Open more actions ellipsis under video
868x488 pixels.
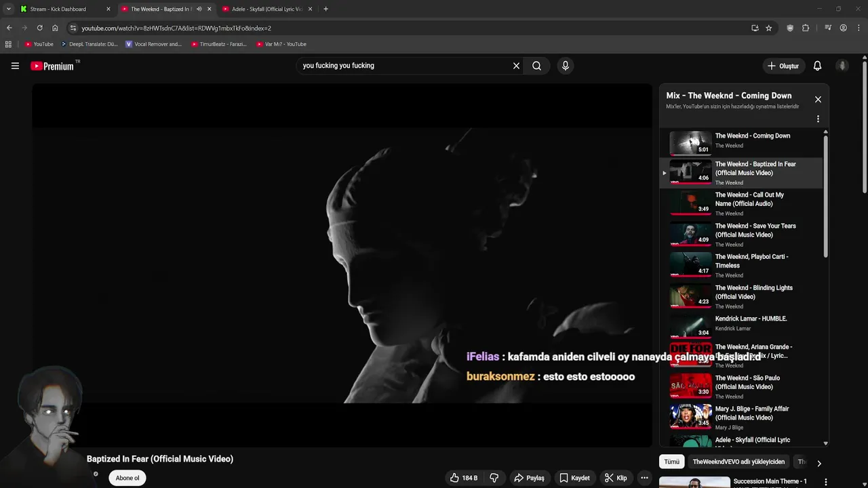point(644,478)
